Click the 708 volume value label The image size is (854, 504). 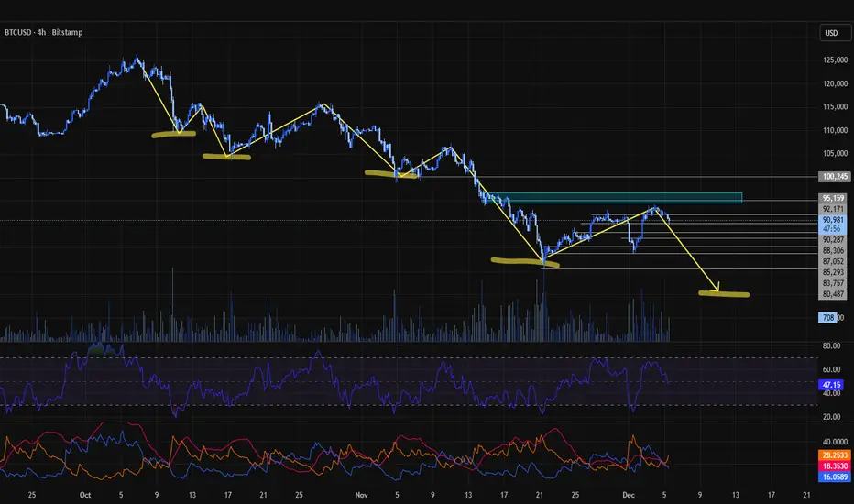[x=827, y=318]
